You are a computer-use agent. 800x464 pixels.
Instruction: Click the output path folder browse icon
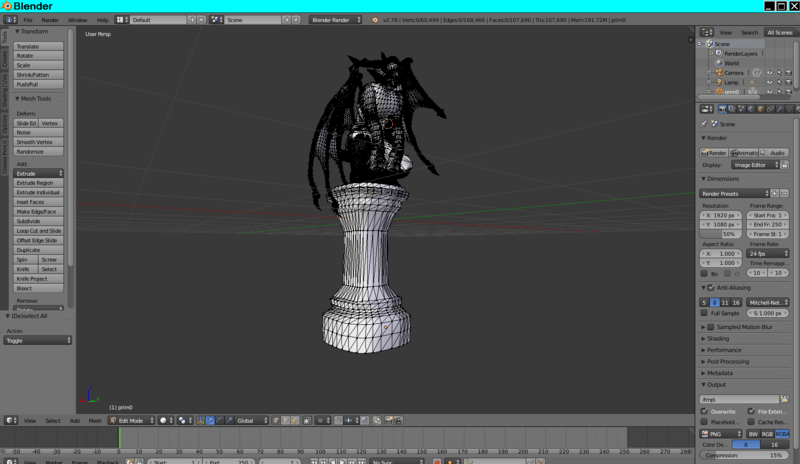tap(784, 399)
